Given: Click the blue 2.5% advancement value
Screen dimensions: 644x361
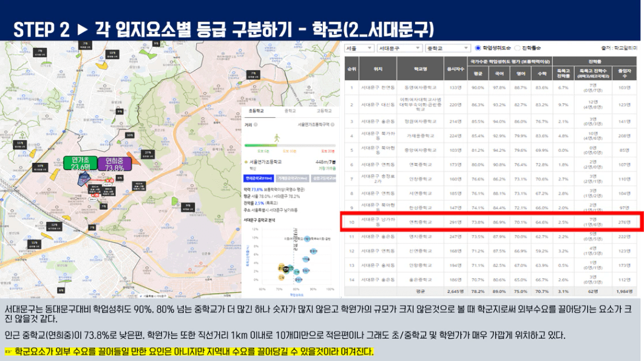Looking at the screenshot, I should click(x=259, y=203).
